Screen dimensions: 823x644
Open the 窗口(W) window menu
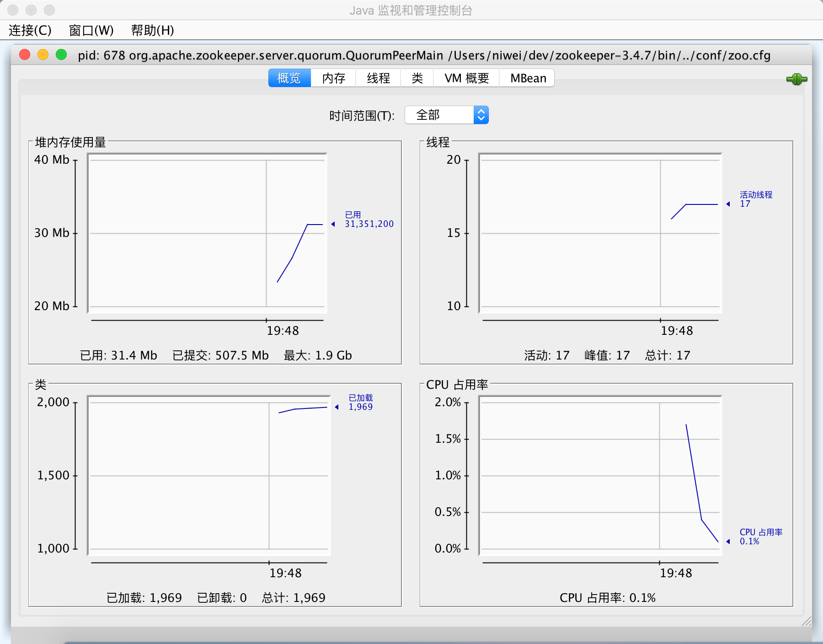pyautogui.click(x=91, y=30)
